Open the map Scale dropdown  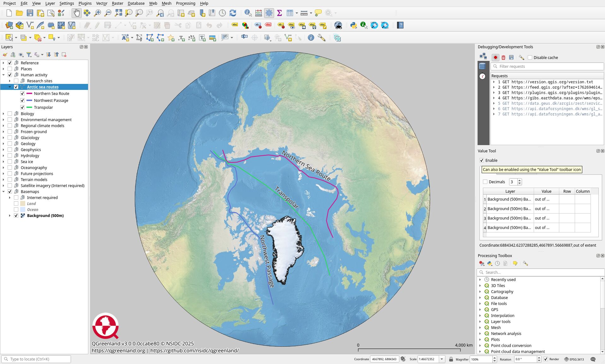[442, 359]
